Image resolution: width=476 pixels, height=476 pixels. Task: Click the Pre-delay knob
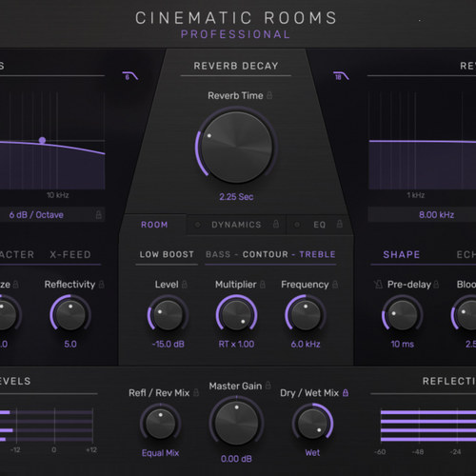coord(402,315)
